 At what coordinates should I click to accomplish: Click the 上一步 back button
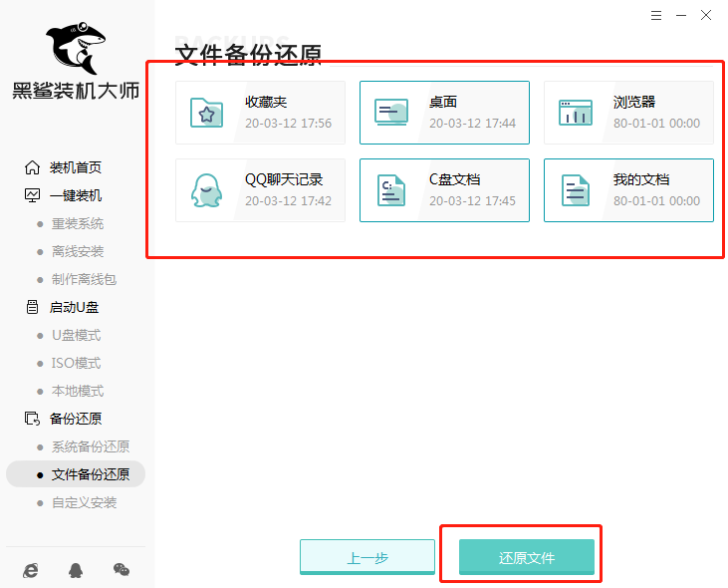(x=367, y=558)
